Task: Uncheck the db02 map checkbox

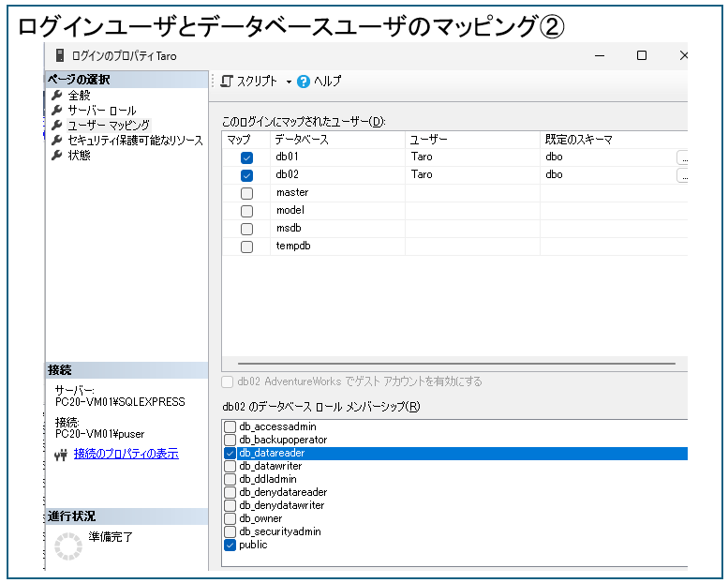Action: coord(247,175)
